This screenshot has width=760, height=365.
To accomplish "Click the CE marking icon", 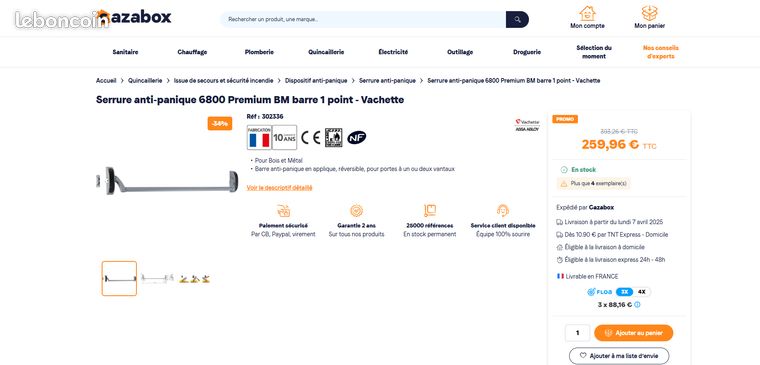I will point(310,138).
